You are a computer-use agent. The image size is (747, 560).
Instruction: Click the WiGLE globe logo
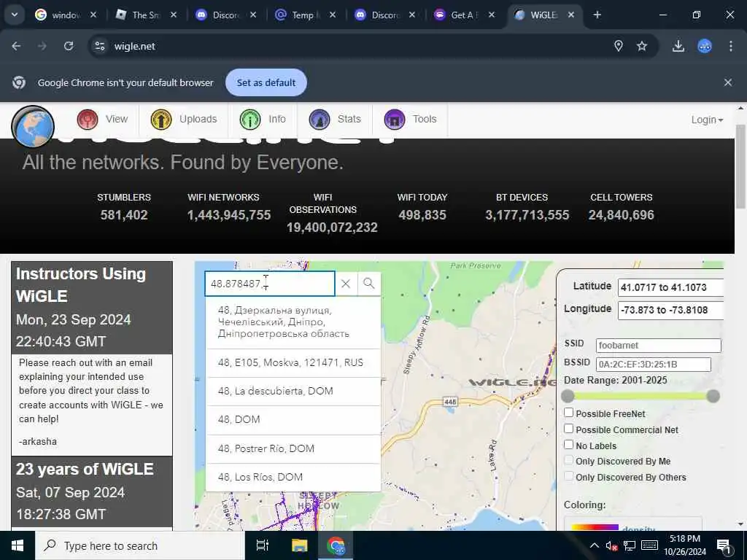[32, 127]
